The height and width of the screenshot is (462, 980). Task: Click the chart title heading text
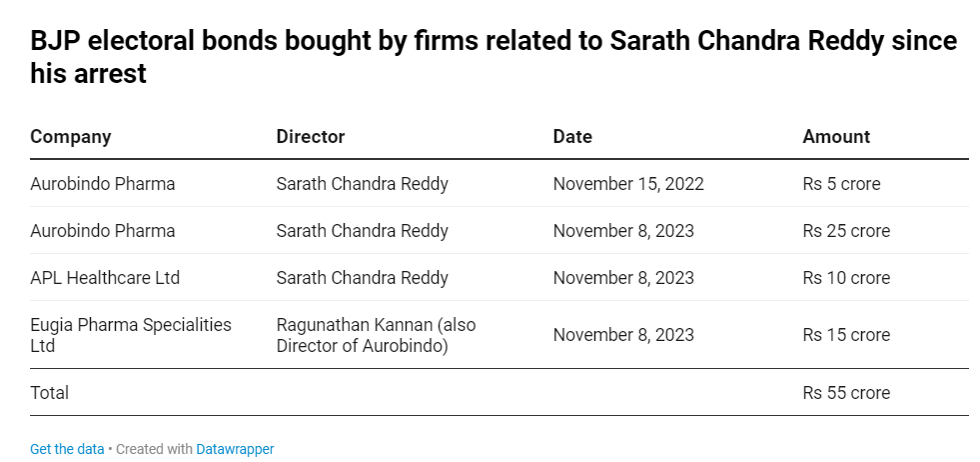[493, 57]
